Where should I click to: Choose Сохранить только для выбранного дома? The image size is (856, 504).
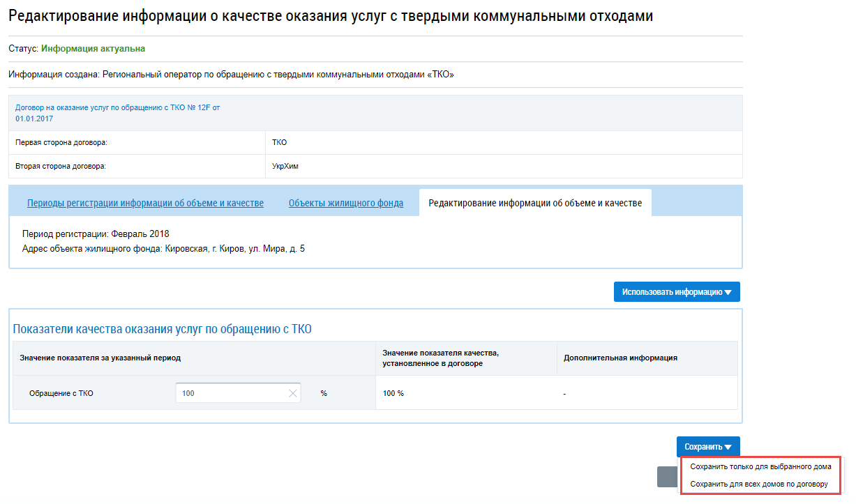click(760, 466)
